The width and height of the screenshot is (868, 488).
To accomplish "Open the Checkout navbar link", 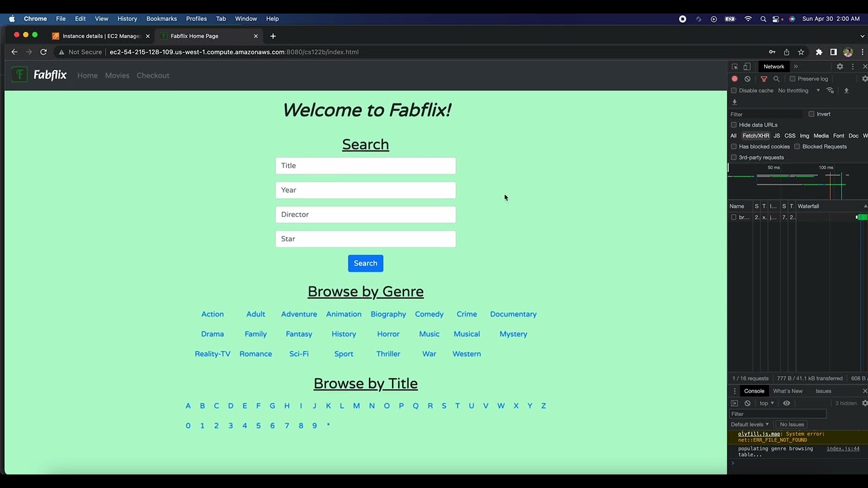I will [153, 75].
